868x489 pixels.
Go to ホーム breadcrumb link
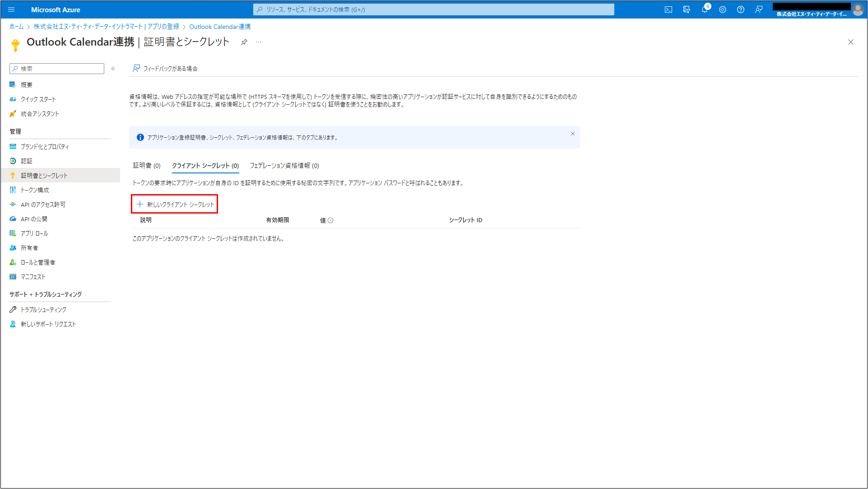point(16,27)
